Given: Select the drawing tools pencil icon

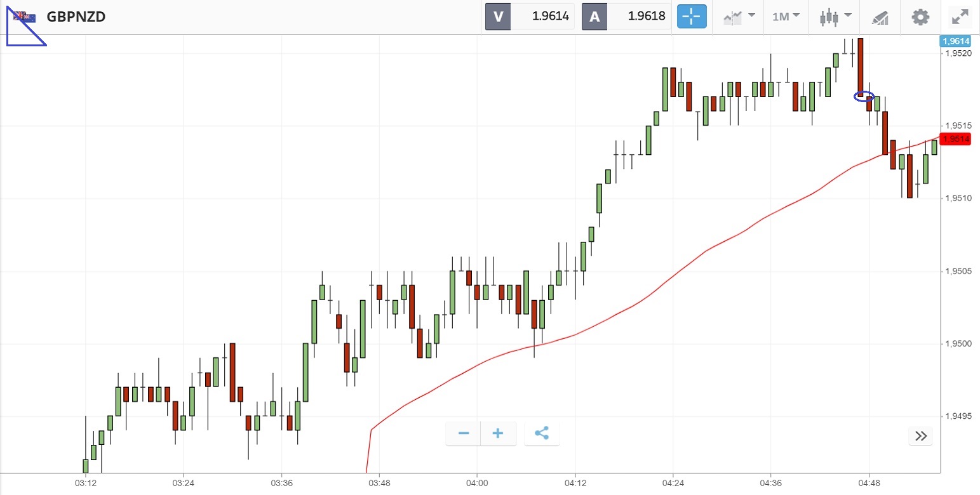Looking at the screenshot, I should coord(880,17).
